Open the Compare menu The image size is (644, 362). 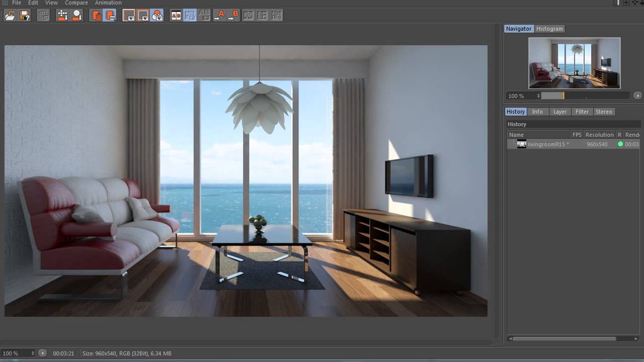pos(76,3)
